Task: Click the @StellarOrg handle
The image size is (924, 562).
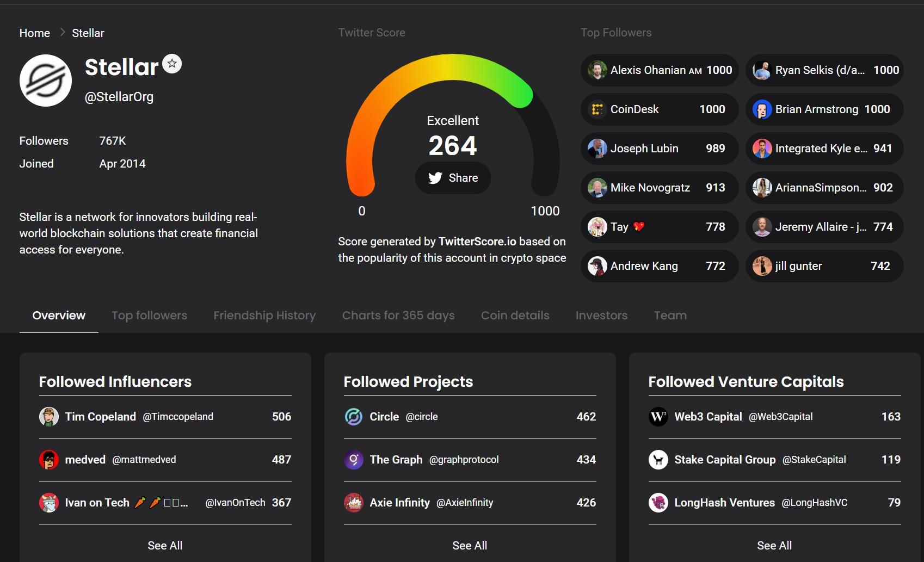Action: (x=119, y=97)
